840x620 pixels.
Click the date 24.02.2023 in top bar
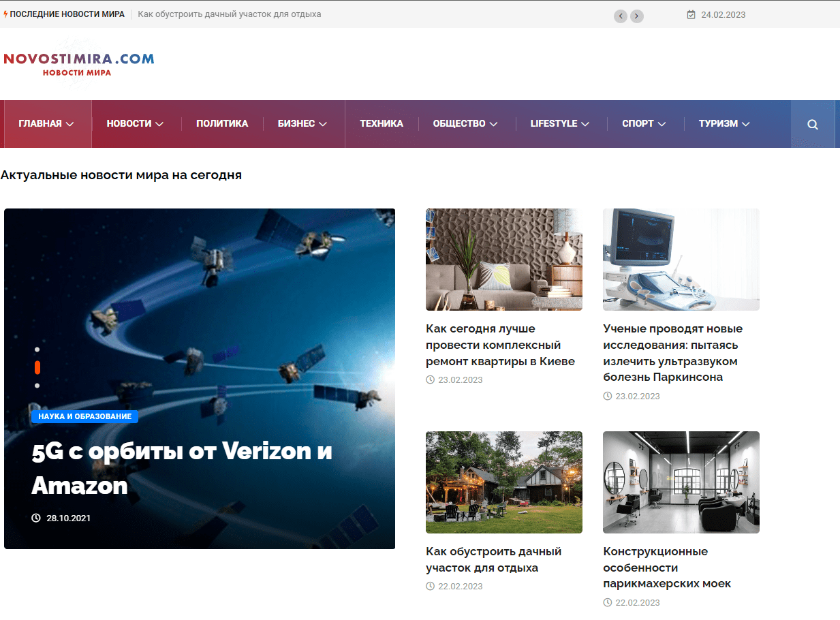[723, 14]
